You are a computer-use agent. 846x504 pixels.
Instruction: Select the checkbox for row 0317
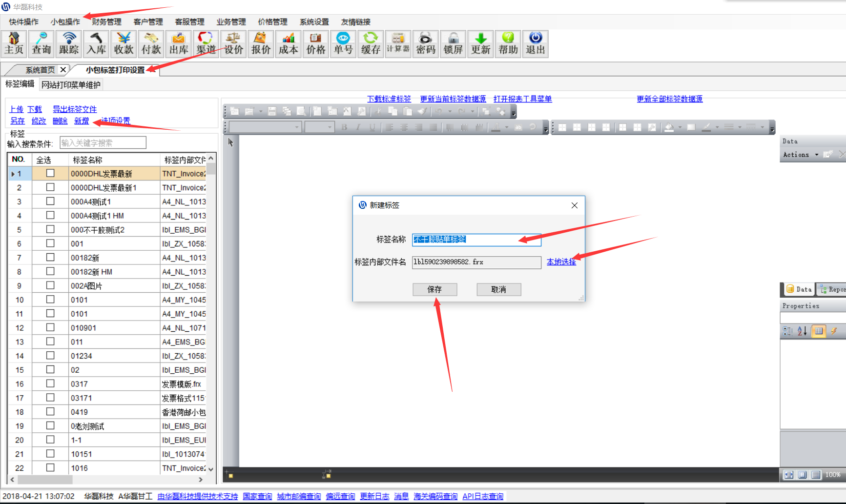click(50, 384)
